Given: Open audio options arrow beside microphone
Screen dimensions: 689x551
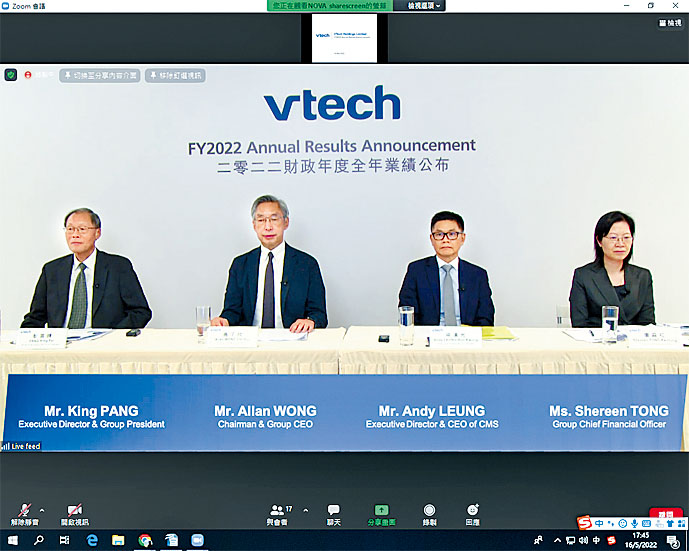Looking at the screenshot, I should (42, 511).
